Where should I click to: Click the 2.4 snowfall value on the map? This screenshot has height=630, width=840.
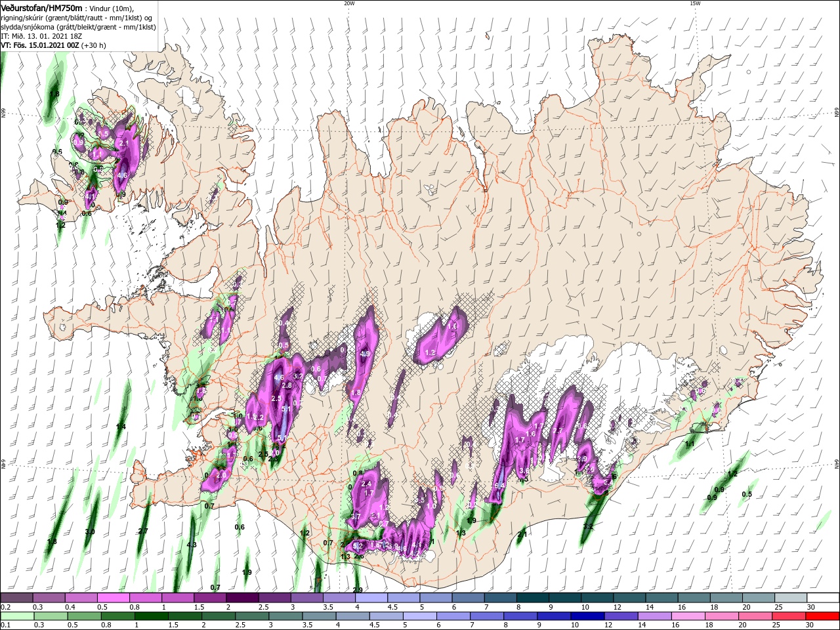coord(366,484)
